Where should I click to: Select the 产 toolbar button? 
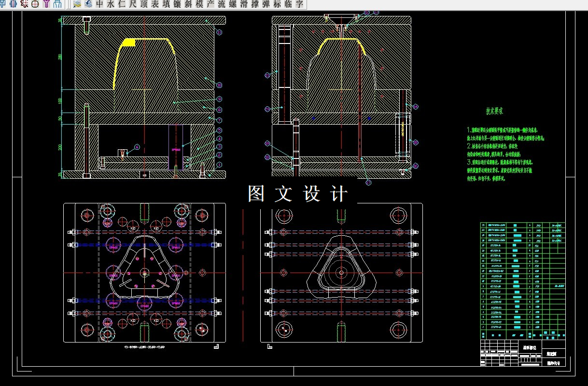click(x=210, y=4)
